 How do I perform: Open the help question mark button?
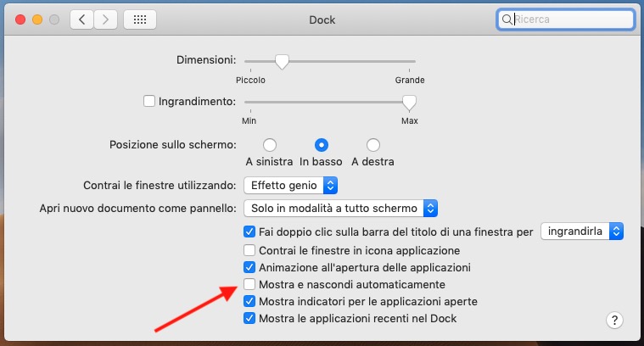point(615,320)
